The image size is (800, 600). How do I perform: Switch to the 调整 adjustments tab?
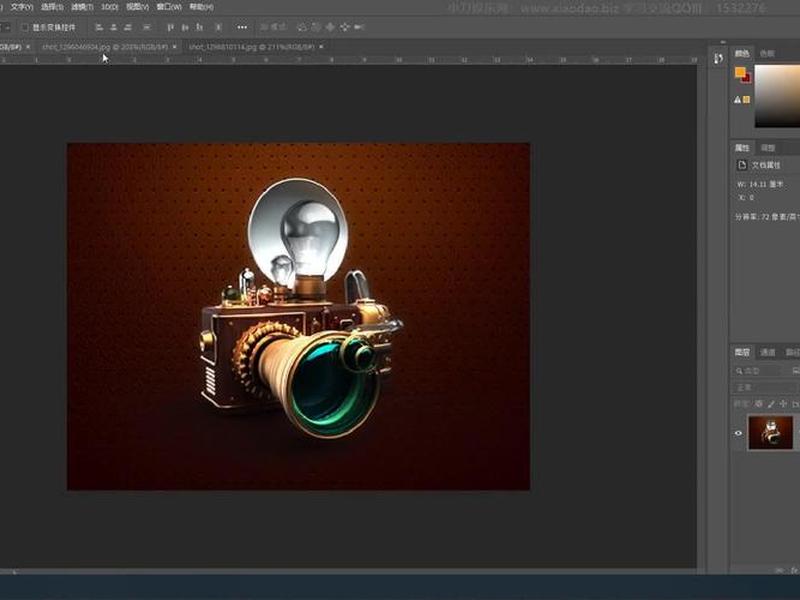[x=768, y=148]
